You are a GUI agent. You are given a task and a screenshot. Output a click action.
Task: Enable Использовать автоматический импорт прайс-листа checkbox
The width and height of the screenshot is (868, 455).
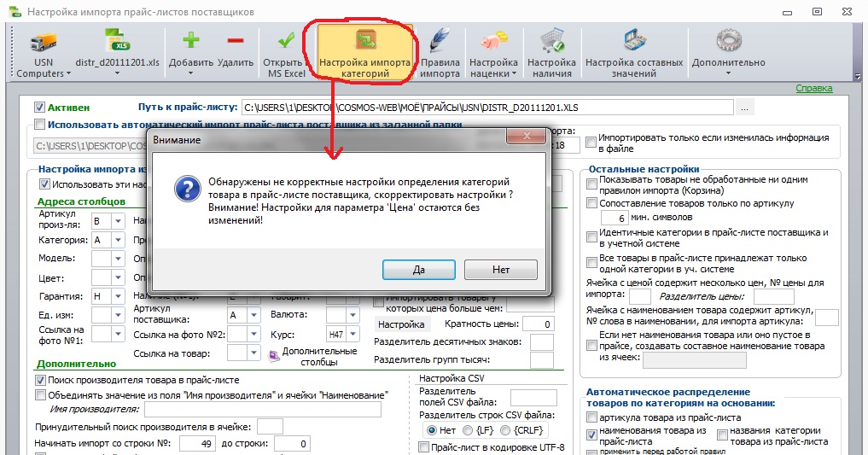pos(39,125)
